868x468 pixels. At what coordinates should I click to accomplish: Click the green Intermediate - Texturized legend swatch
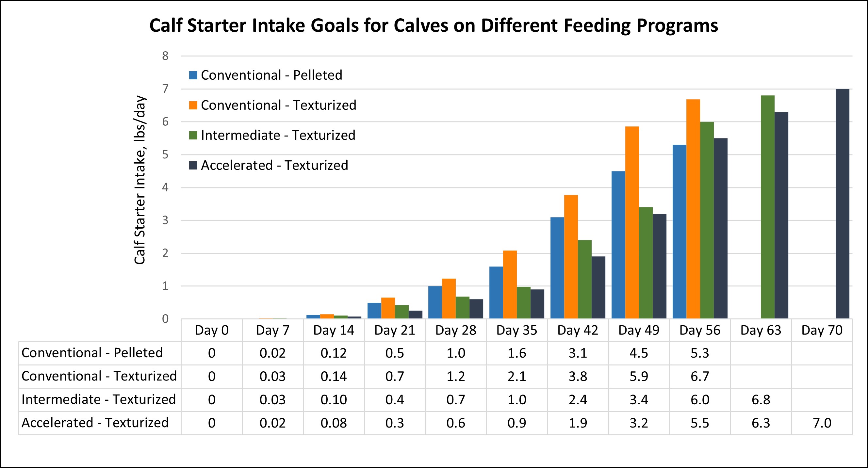[193, 136]
